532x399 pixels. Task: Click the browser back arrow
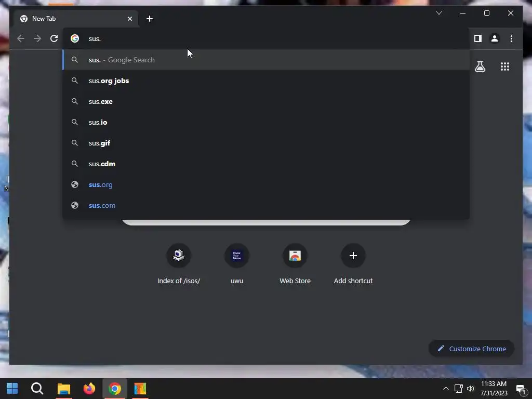(21, 38)
